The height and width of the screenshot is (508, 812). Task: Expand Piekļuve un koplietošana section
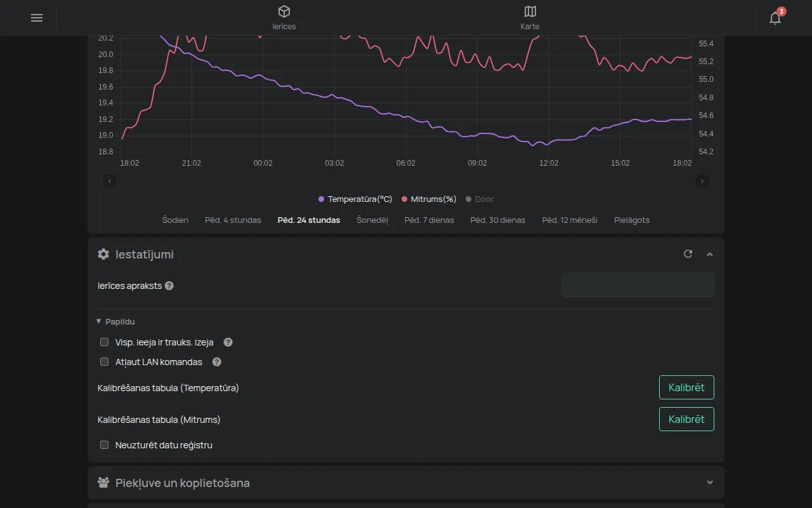[710, 483]
